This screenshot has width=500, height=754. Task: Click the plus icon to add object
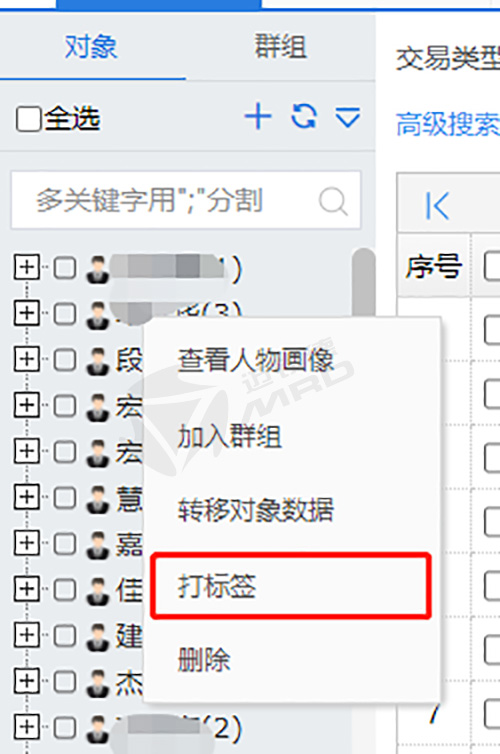click(258, 116)
